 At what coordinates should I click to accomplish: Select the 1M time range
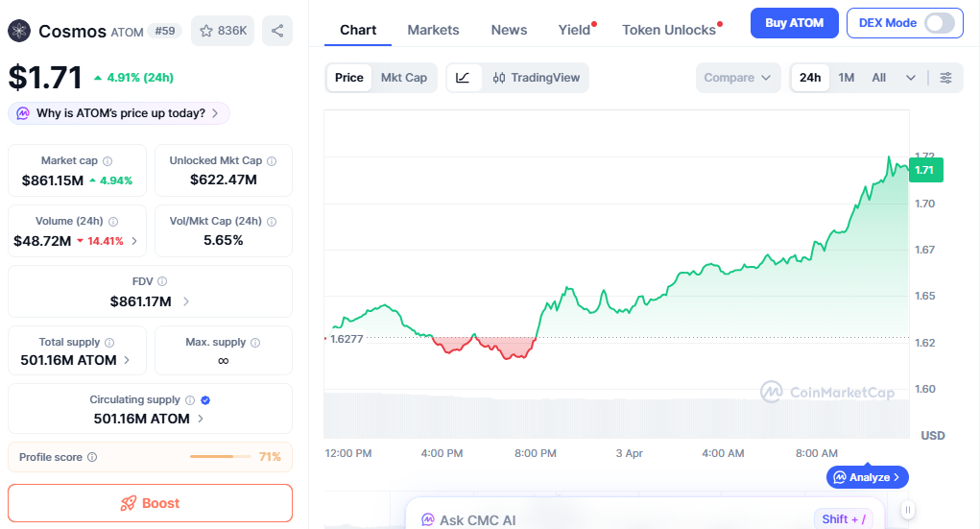pyautogui.click(x=847, y=78)
